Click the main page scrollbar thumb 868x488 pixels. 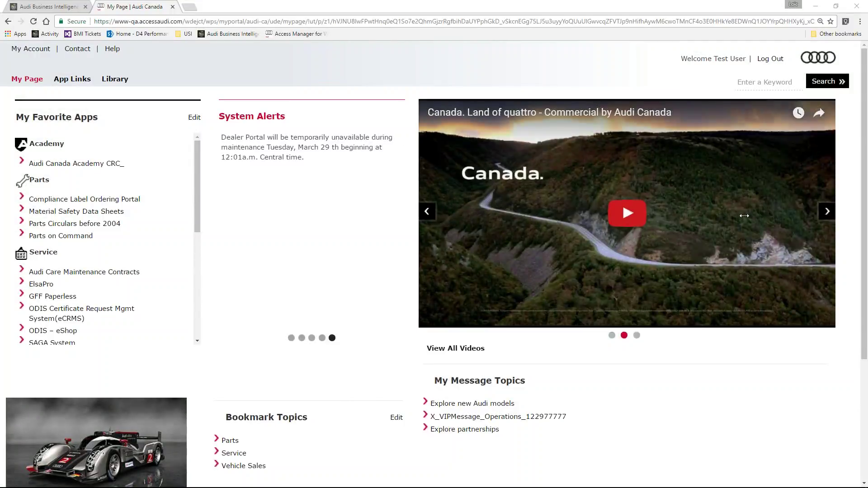click(864, 203)
